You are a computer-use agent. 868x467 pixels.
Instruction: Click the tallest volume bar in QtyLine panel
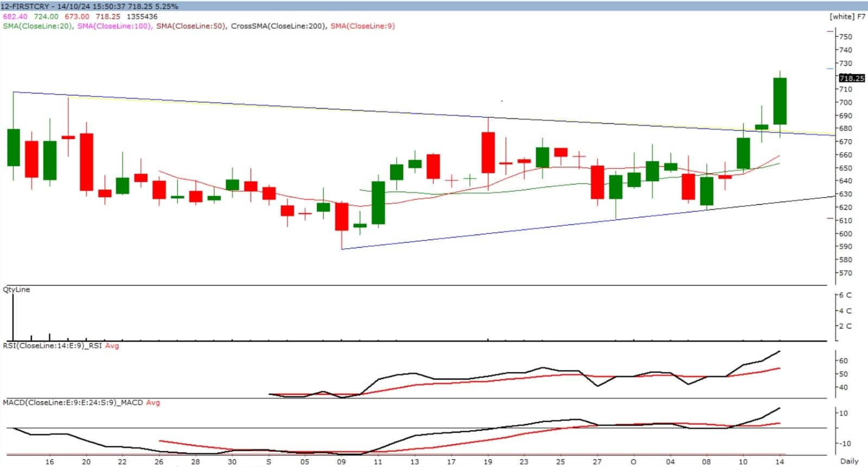pos(13,318)
